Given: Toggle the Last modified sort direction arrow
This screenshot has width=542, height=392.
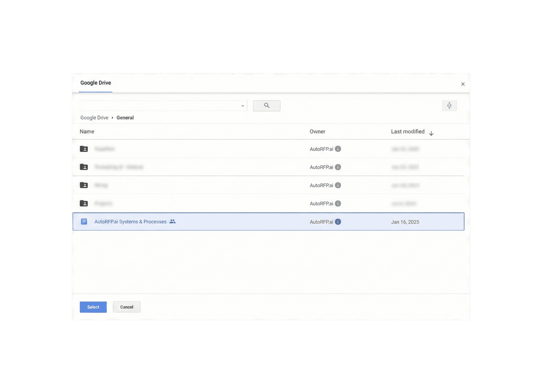Looking at the screenshot, I should point(431,133).
